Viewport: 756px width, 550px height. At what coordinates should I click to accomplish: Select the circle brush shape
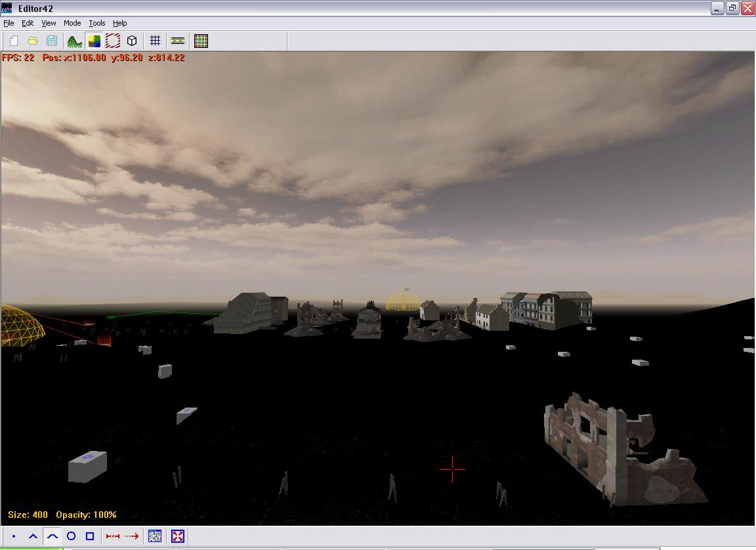point(71,536)
